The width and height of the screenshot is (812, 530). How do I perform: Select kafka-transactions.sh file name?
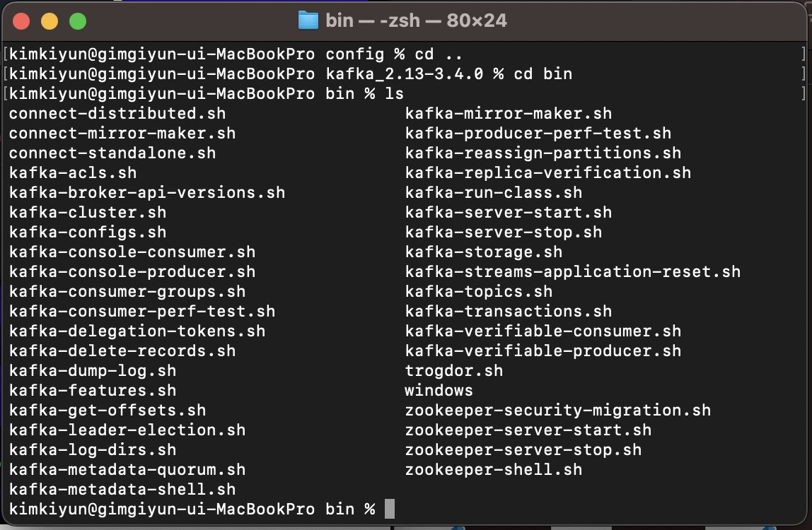coord(509,311)
